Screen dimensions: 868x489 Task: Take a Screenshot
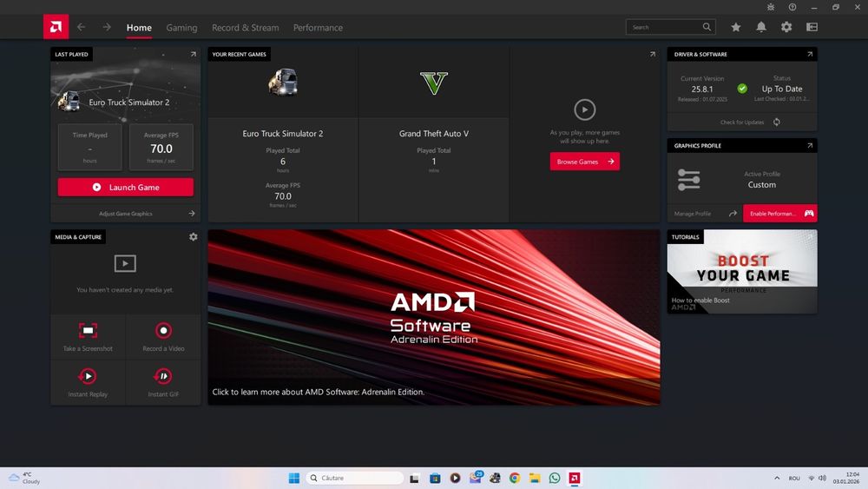coord(88,337)
